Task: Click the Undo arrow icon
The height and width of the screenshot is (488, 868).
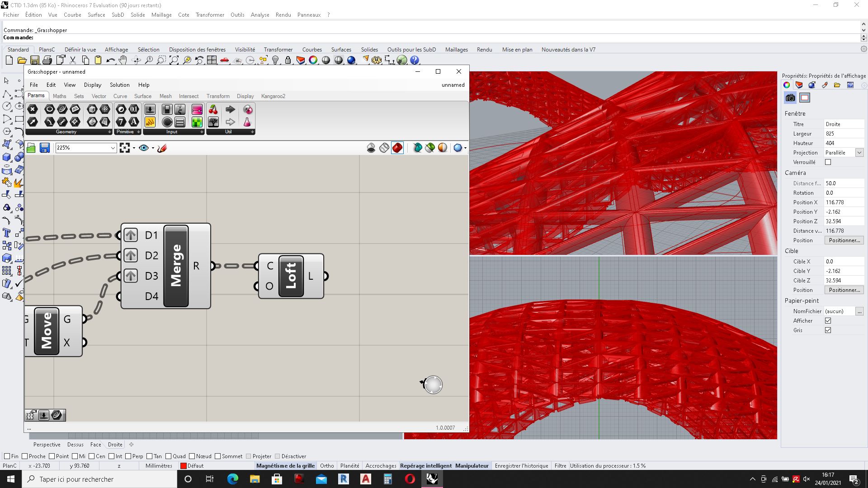Action: [110, 60]
